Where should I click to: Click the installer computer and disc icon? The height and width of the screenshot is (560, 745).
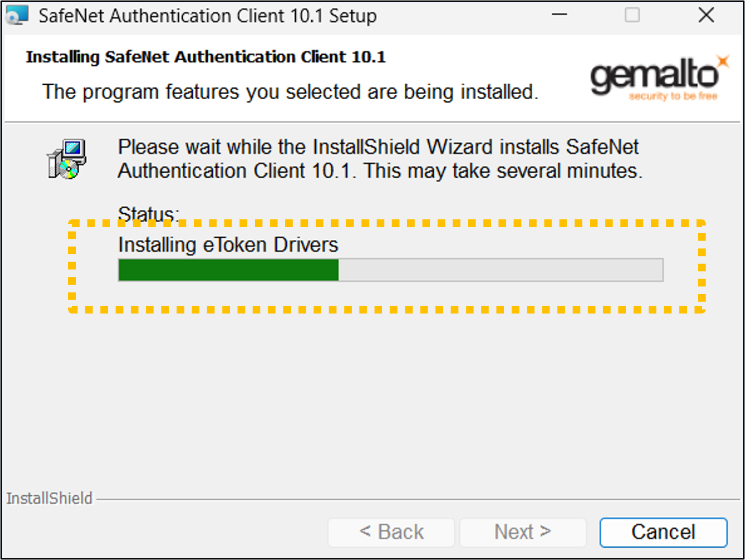[67, 159]
